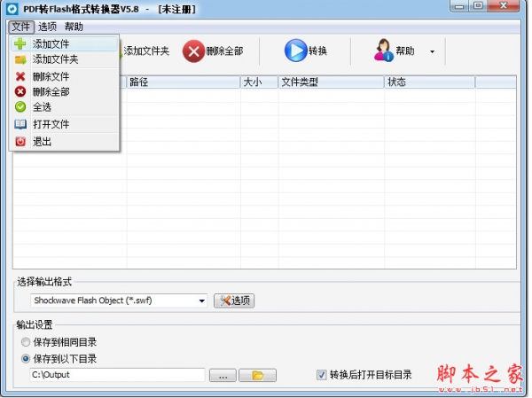
Task: Select 退出 to exit the program
Action: [65, 142]
